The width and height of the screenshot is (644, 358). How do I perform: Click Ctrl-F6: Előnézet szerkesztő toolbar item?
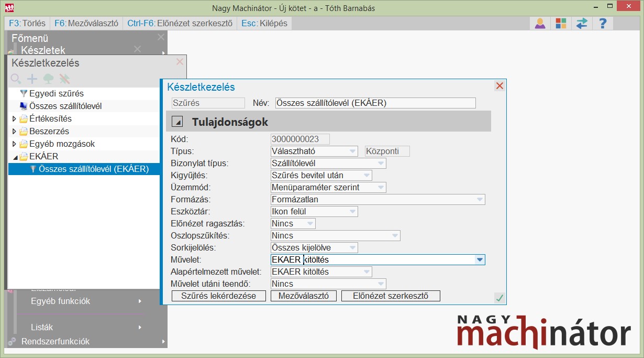[180, 24]
